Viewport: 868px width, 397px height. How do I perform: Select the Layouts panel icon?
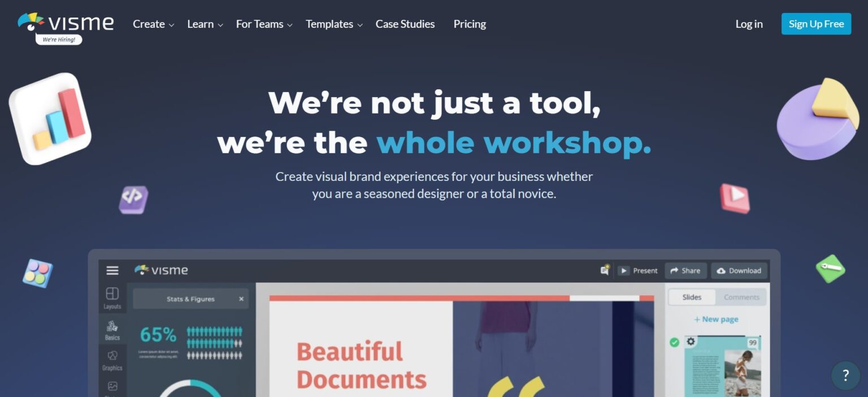pyautogui.click(x=112, y=297)
